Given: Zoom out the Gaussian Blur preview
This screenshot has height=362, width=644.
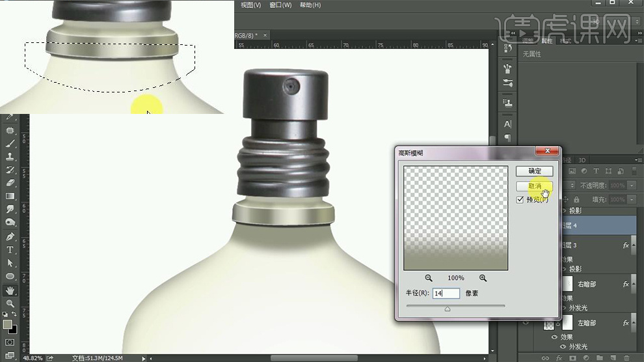Looking at the screenshot, I should point(429,278).
